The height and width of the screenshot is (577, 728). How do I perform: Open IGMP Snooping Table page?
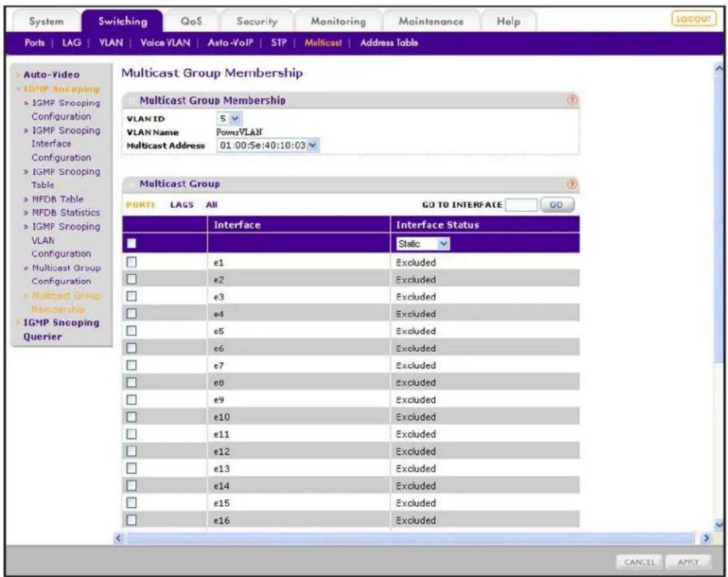click(x=65, y=178)
